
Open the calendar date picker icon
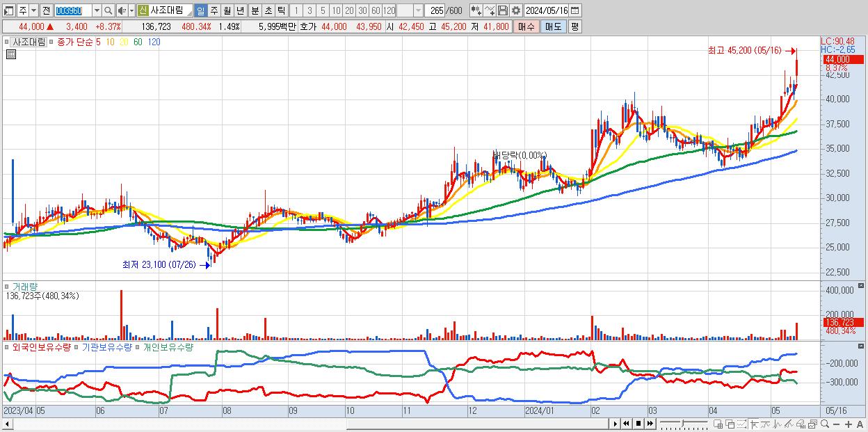point(574,10)
